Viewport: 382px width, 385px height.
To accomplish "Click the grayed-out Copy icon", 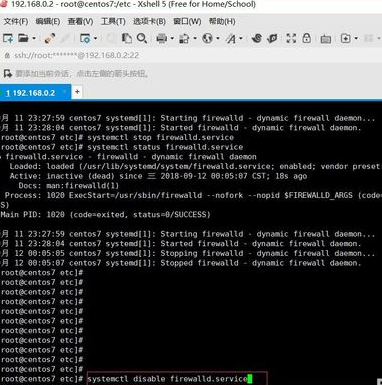I will tap(112, 39).
